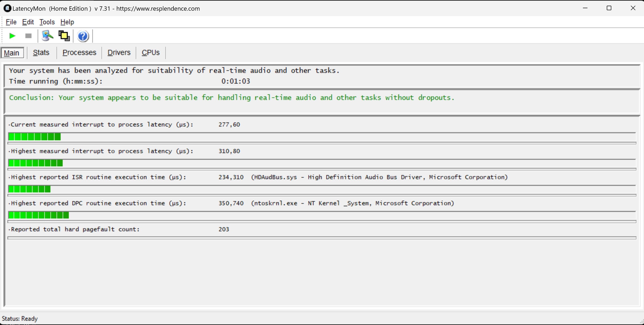
Task: Switch to the Stats tab
Action: click(41, 52)
